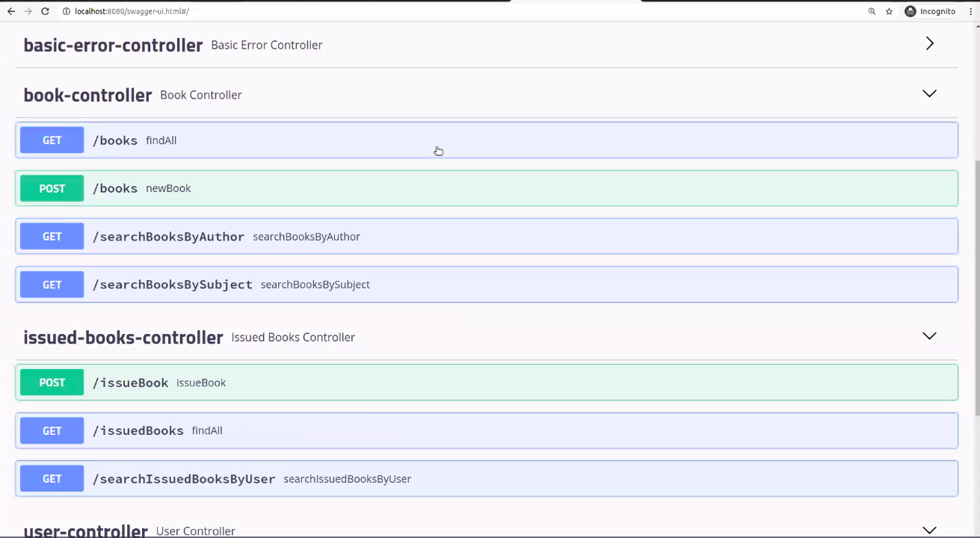
Task: Expand the basic-error-controller section
Action: pyautogui.click(x=929, y=43)
